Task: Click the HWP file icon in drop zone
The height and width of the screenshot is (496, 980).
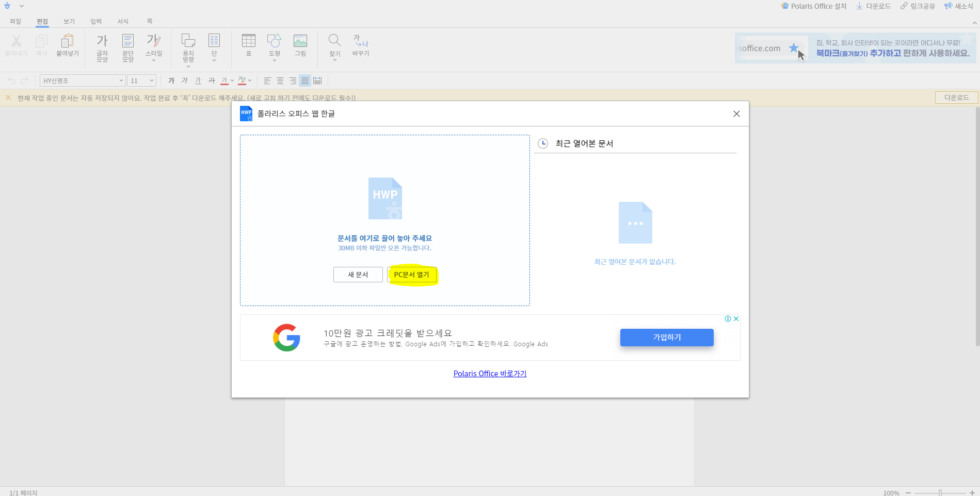Action: coord(385,199)
